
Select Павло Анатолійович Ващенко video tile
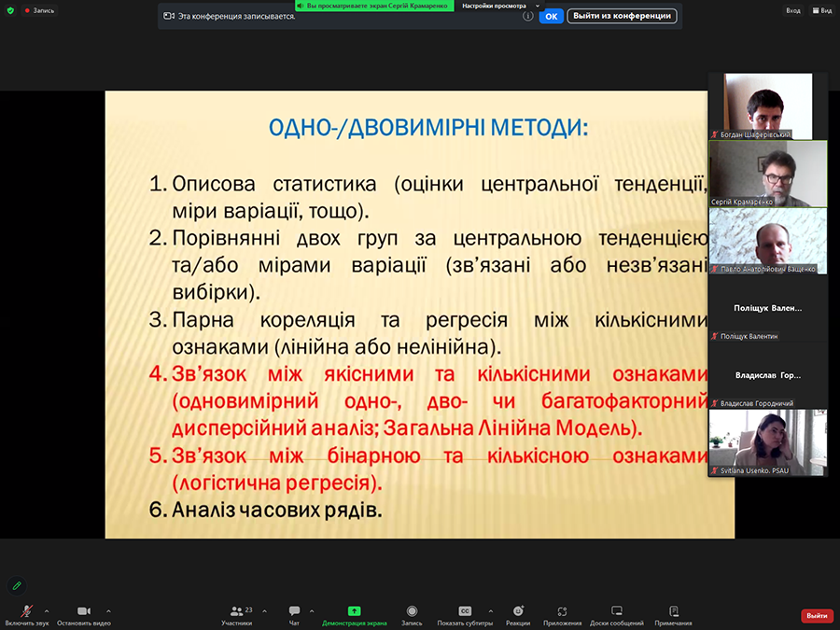[768, 241]
